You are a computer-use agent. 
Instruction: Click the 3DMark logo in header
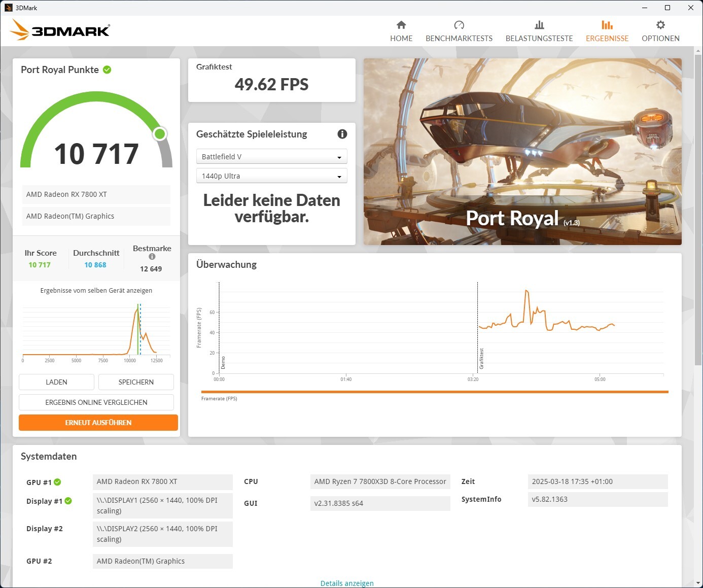(x=60, y=30)
